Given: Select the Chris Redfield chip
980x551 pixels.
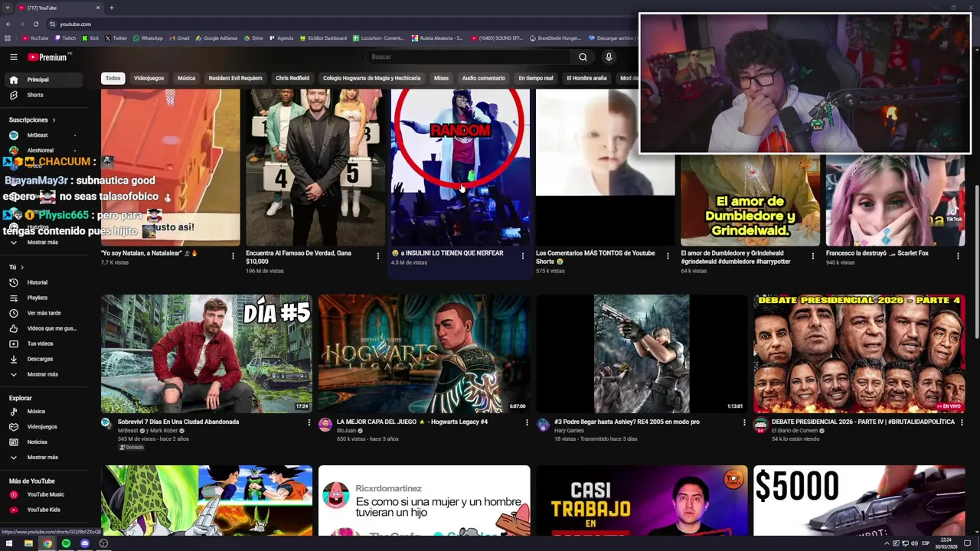Looking at the screenshot, I should tap(292, 78).
